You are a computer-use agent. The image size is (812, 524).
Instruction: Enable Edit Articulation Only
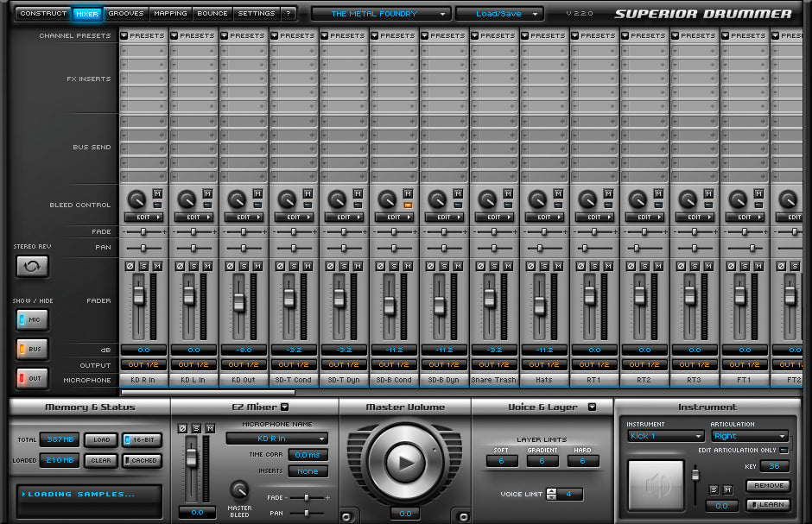pos(783,451)
